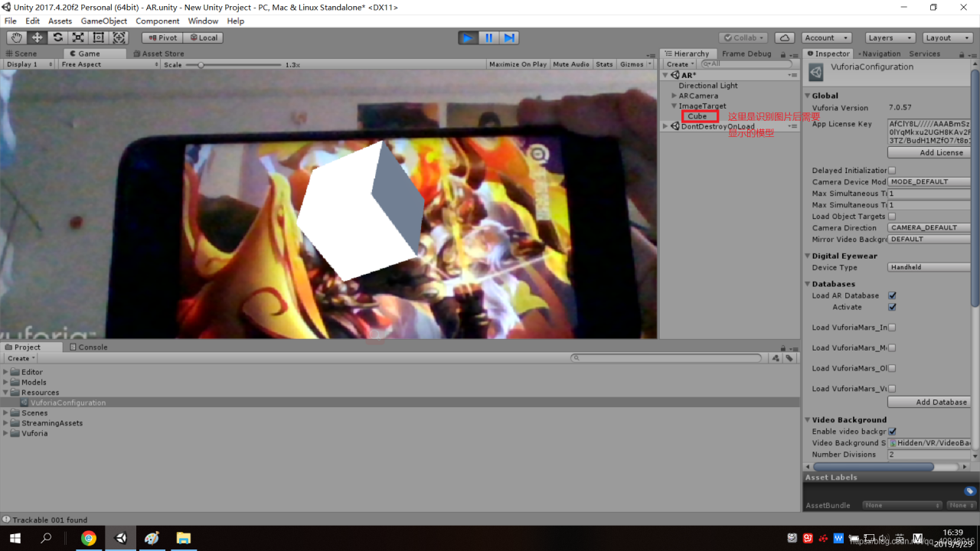Check the Load VuforiaMars_Images checkbox
Image resolution: width=980 pixels, height=551 pixels.
892,328
